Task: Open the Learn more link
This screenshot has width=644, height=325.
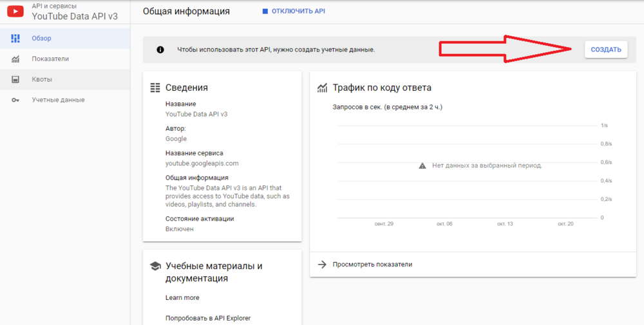Action: point(182,298)
